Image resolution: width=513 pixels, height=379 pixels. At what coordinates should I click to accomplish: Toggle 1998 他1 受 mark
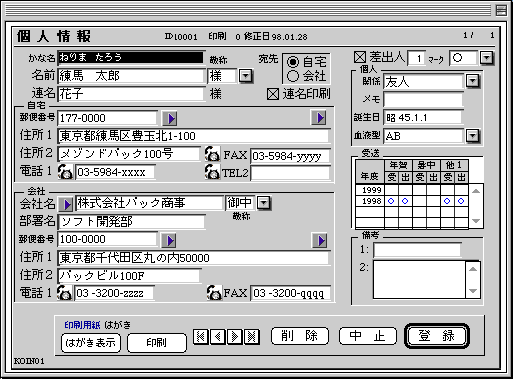coord(447,201)
